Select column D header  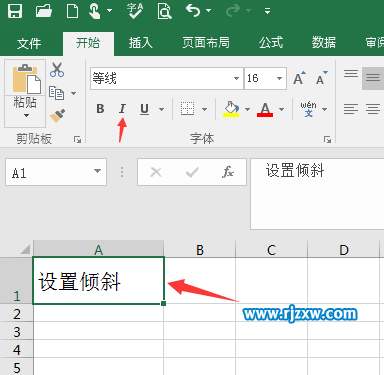(x=344, y=249)
